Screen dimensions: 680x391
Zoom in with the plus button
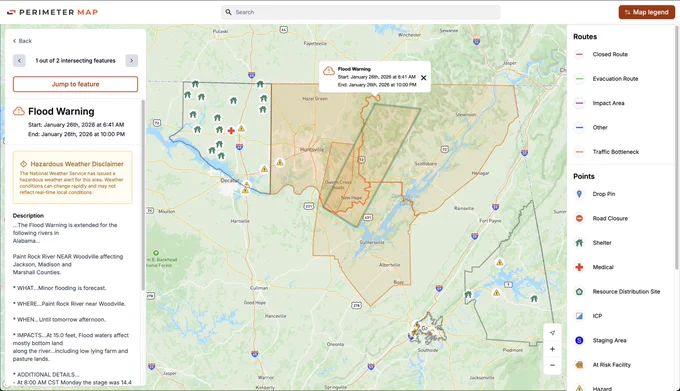pyautogui.click(x=552, y=349)
